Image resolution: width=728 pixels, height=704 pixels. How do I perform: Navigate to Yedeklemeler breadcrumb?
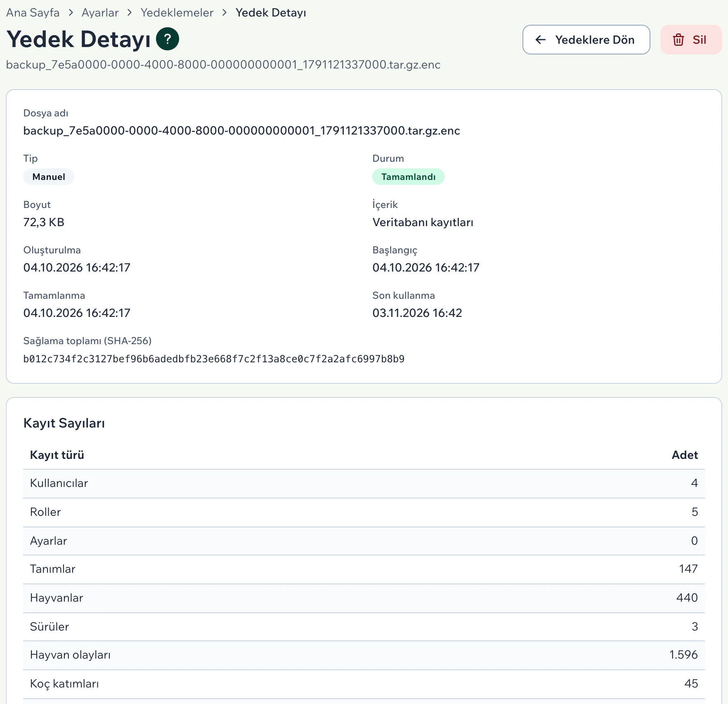pyautogui.click(x=177, y=13)
